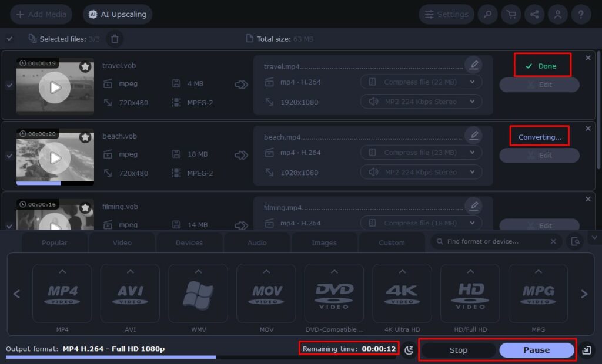
Task: Click the share icon at top right
Action: pyautogui.click(x=534, y=14)
